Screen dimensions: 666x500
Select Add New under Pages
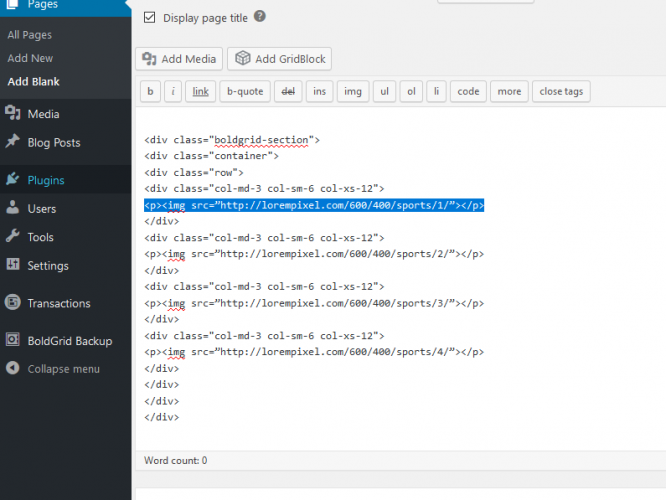(x=30, y=58)
